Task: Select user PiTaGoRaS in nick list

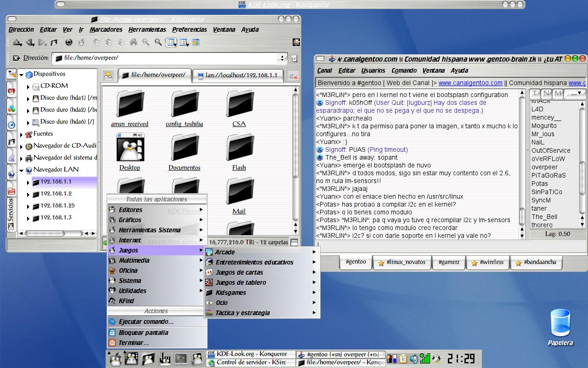Action: [x=548, y=175]
